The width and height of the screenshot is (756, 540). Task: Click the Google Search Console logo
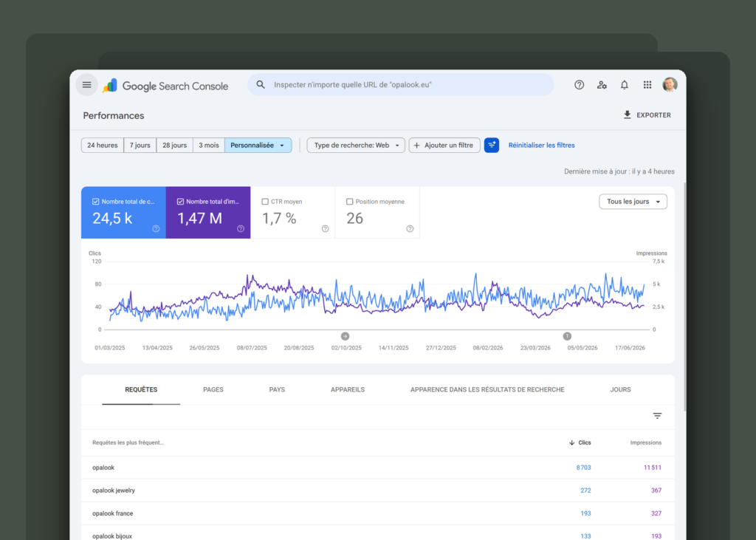tap(165, 86)
